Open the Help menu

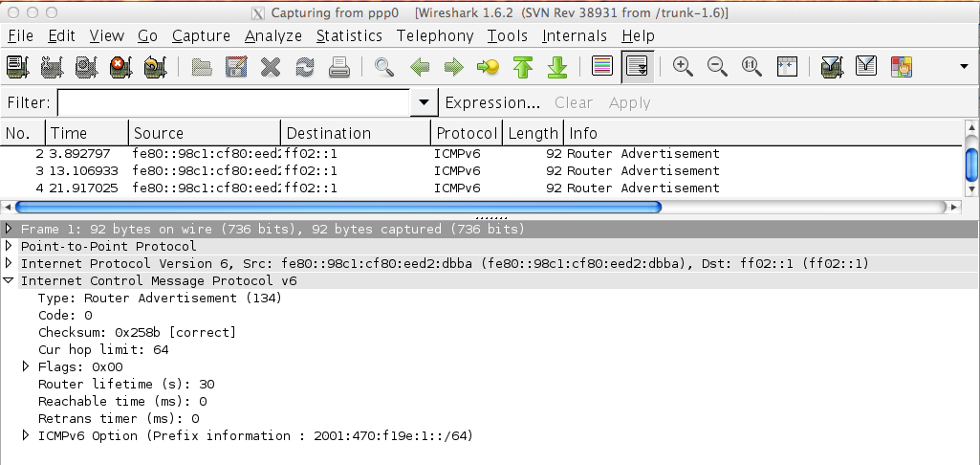click(x=638, y=35)
